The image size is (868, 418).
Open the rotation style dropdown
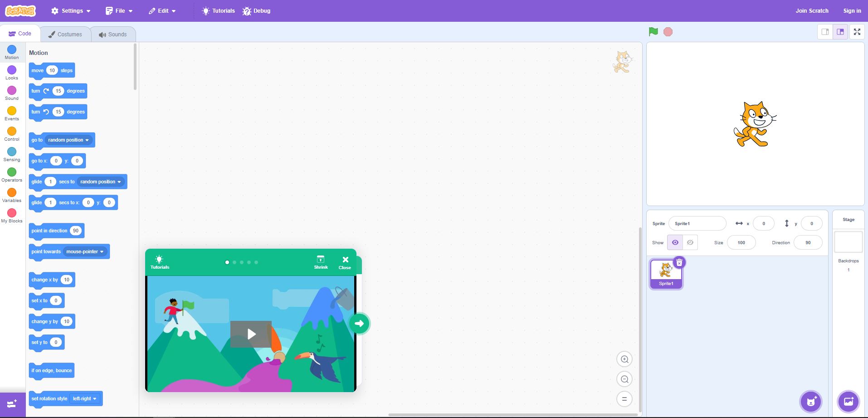95,398
